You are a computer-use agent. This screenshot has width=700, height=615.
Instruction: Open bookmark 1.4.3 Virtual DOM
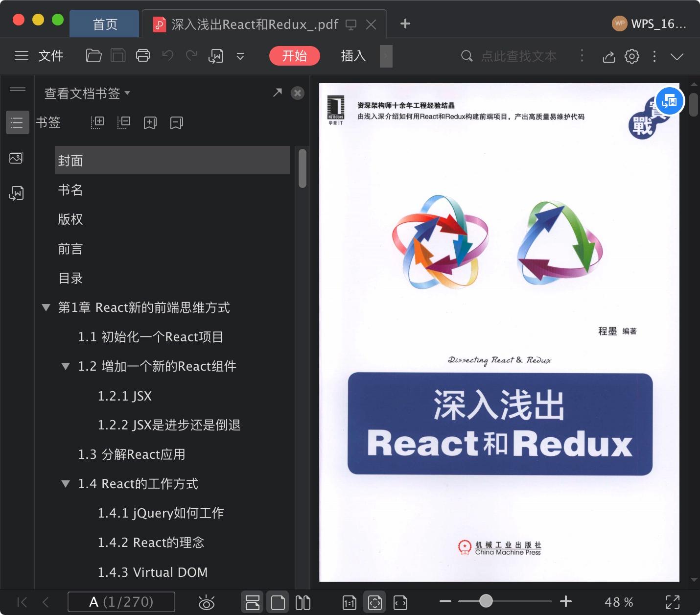[x=153, y=572]
